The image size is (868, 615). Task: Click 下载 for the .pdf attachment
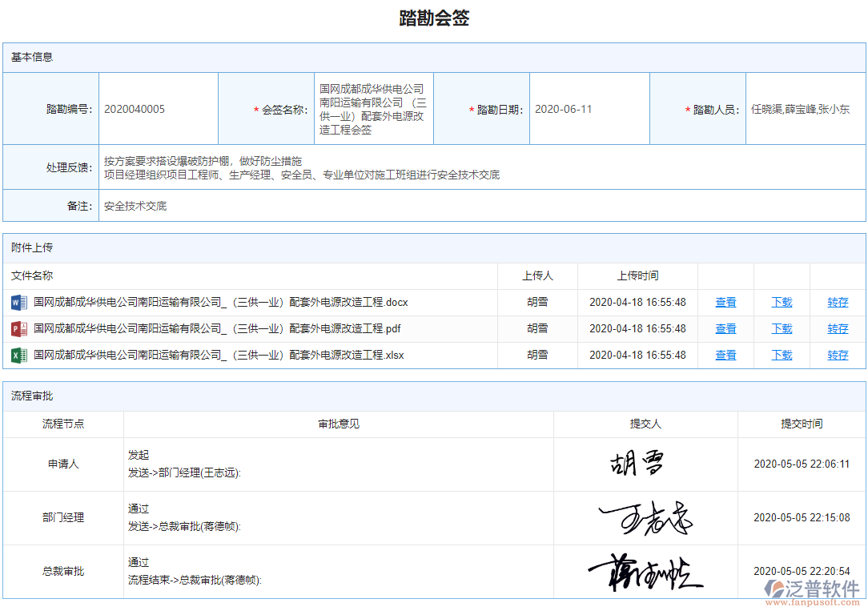[782, 328]
